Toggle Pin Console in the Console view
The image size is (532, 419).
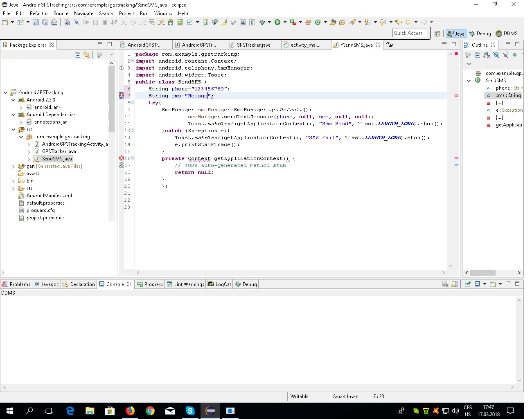[467, 284]
